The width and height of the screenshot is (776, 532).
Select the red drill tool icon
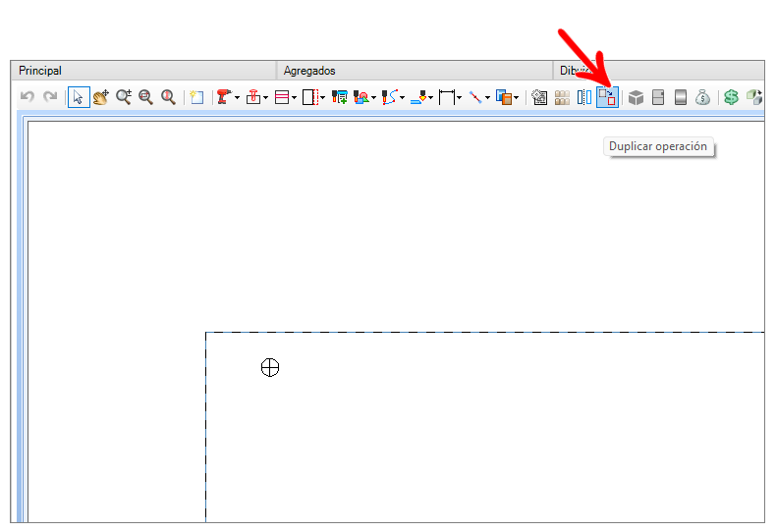[x=224, y=97]
